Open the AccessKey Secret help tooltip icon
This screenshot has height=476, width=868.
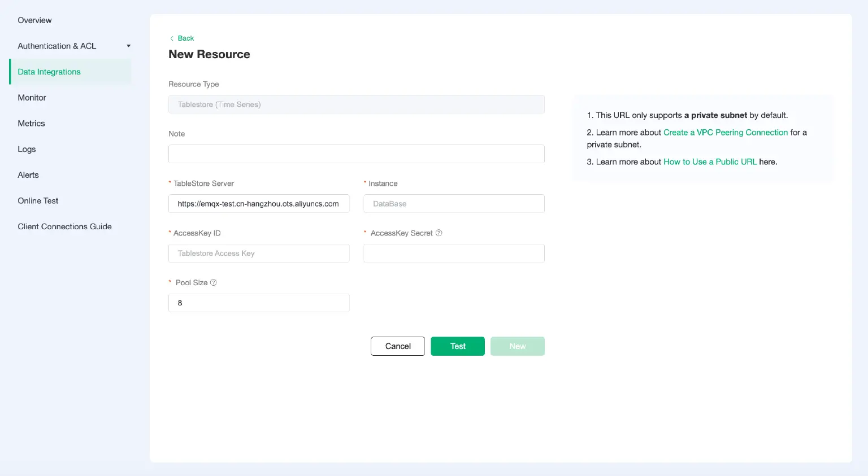point(439,233)
